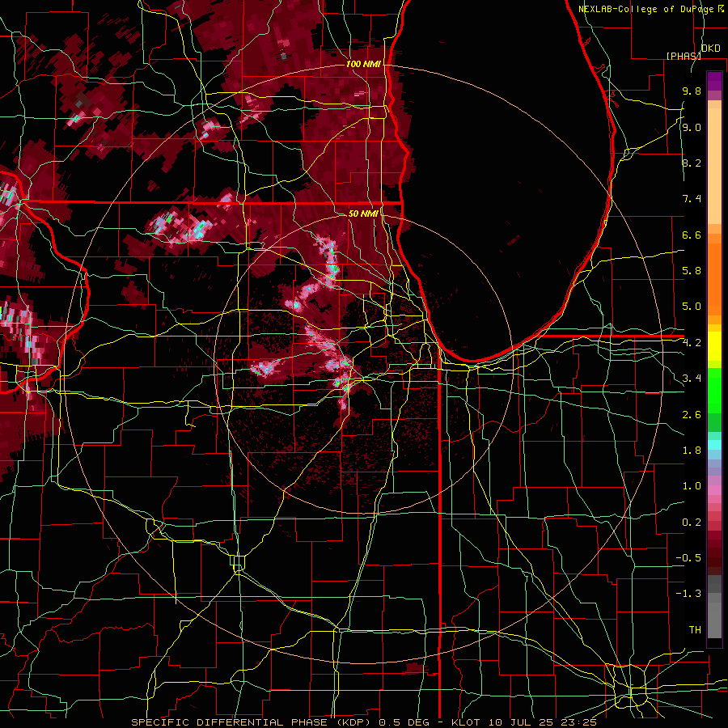The image size is (728, 728).
Task: Pick the yellow segment of color bar
Action: 714,346
